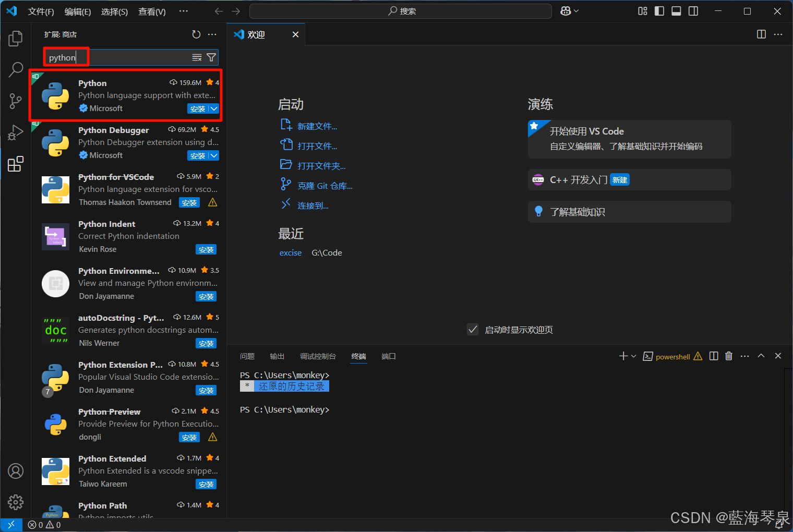Open Extensions view in activity bar
793x532 pixels.
[16, 164]
